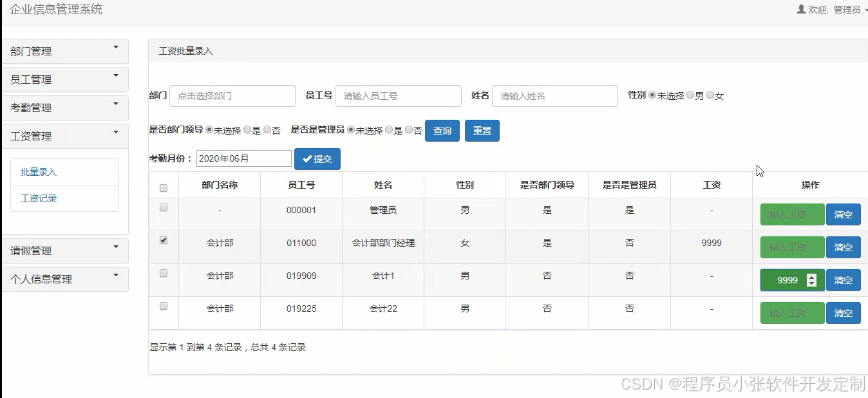The image size is (868, 398).
Task: Click the 重置 reset button
Action: [x=482, y=130]
